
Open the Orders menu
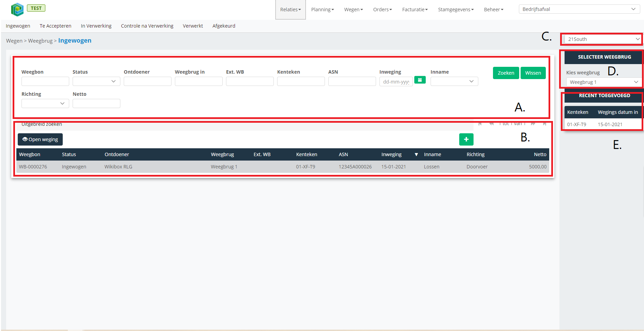(x=383, y=10)
